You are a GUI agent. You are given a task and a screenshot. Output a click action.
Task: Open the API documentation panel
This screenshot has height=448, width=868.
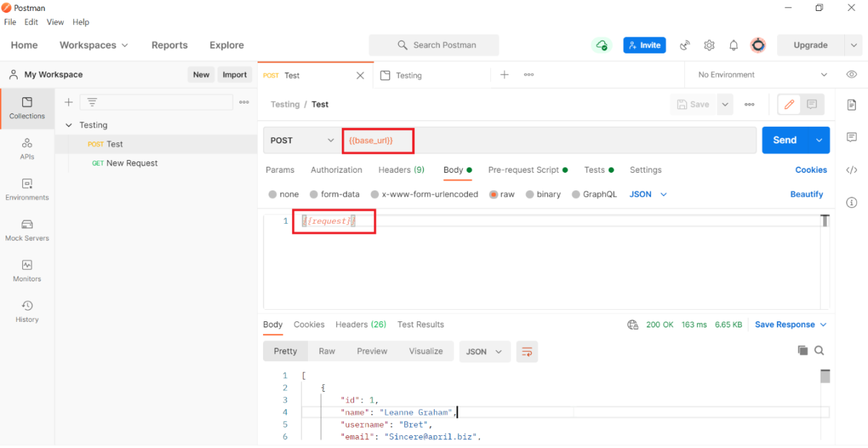tap(852, 105)
